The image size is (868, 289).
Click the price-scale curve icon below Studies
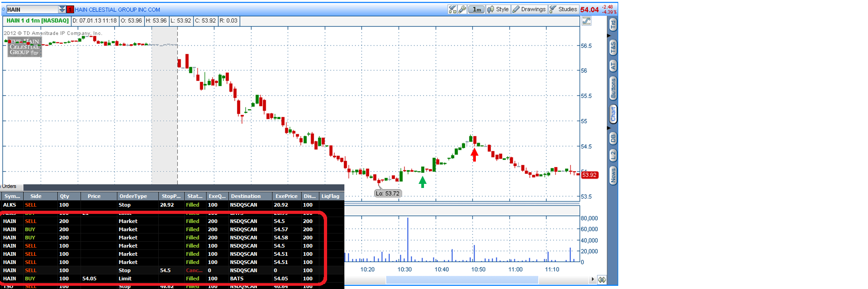586,21
